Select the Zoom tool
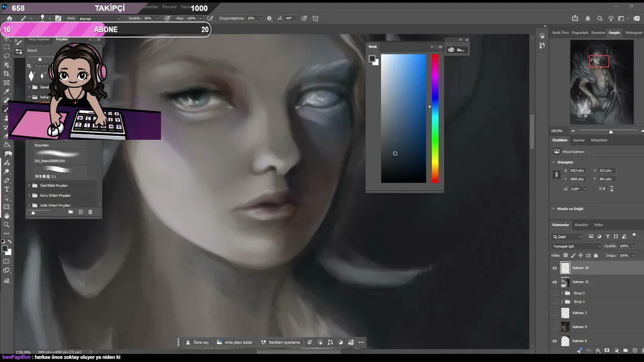The height and width of the screenshot is (362, 644). 7,225
